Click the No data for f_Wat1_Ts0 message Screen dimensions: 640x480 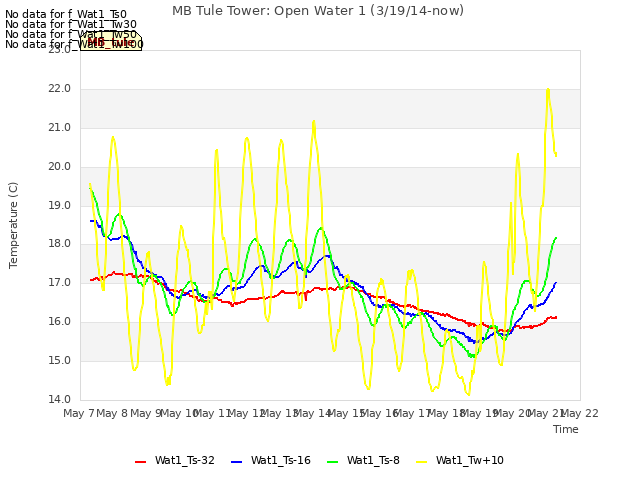click(66, 15)
